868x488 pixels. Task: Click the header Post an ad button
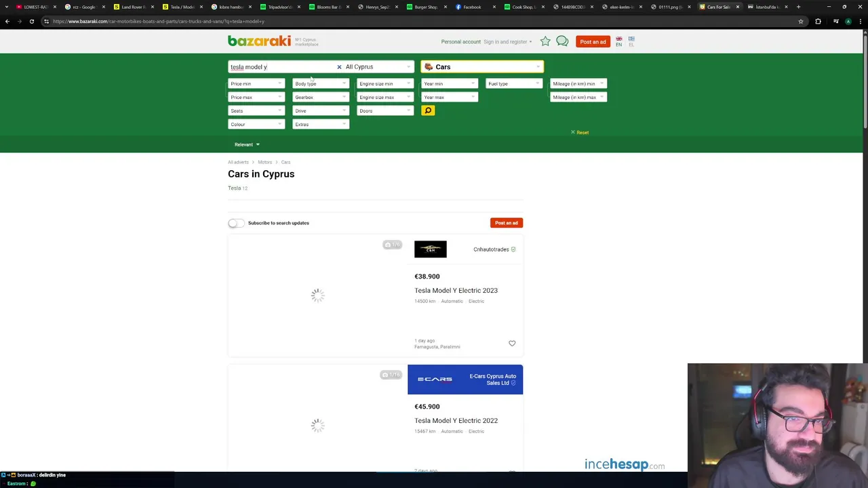[x=593, y=41]
